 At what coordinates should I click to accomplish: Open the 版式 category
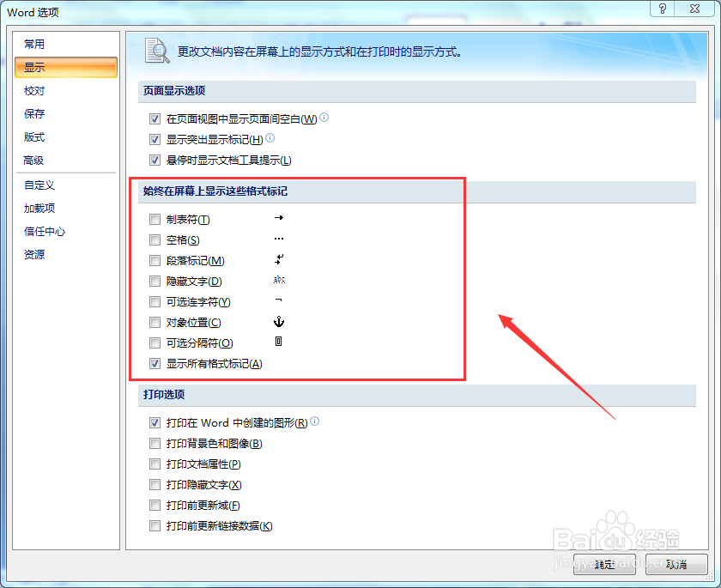(x=66, y=137)
